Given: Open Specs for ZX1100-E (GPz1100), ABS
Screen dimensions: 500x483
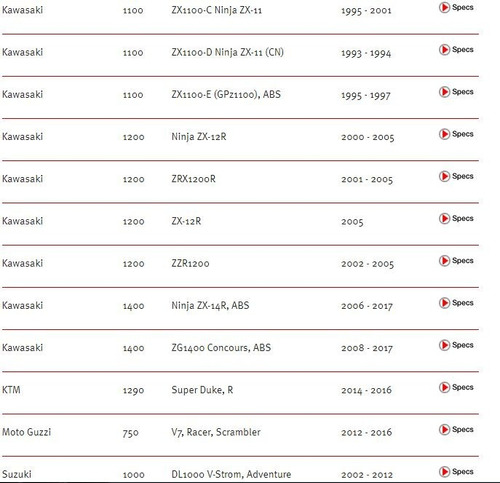Looking at the screenshot, I should click(x=456, y=91).
